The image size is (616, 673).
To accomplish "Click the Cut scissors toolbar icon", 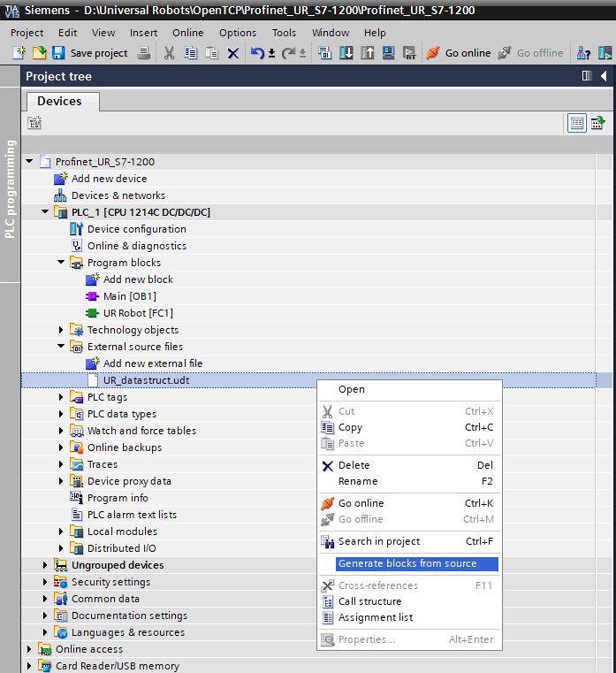I will point(169,53).
